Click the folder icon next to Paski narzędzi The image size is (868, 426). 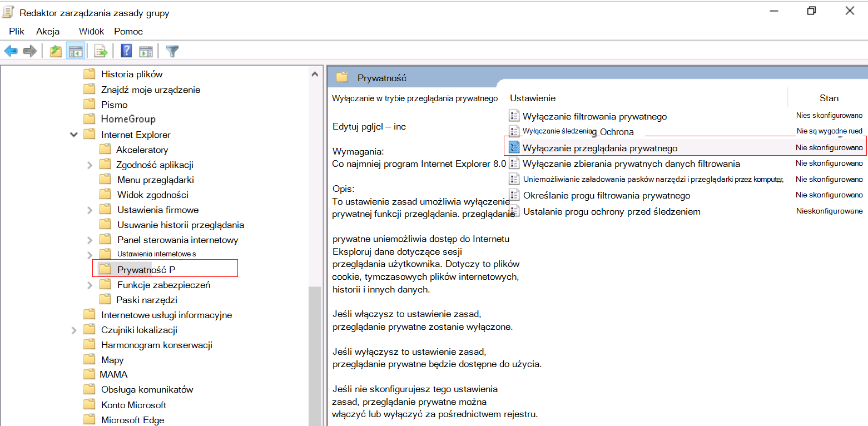click(x=105, y=299)
